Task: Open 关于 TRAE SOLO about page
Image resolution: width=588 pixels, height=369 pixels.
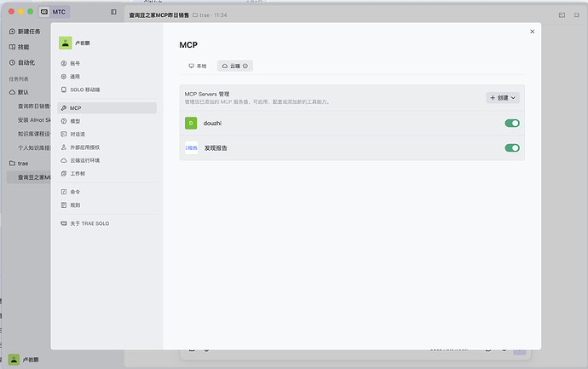Action: pyautogui.click(x=107, y=223)
